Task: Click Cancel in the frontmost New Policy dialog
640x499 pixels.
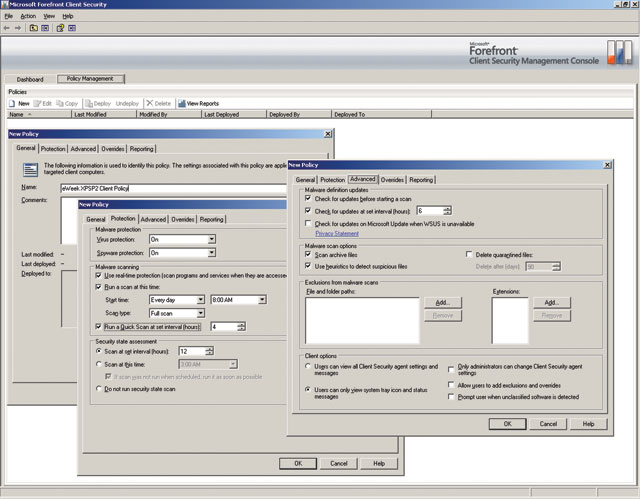Action: coord(548,424)
